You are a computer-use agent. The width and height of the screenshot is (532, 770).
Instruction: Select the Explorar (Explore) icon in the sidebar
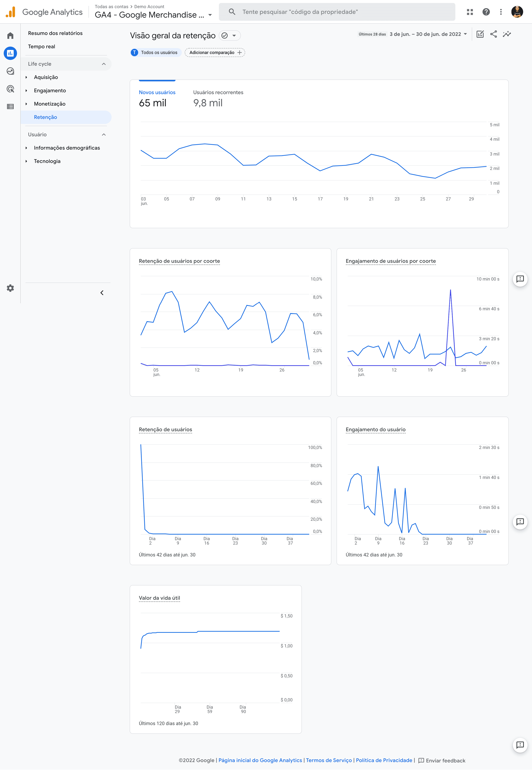click(10, 71)
